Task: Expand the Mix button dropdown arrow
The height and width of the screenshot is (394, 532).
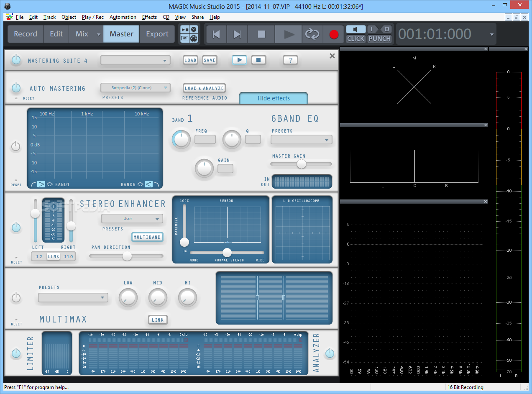Action: point(99,34)
